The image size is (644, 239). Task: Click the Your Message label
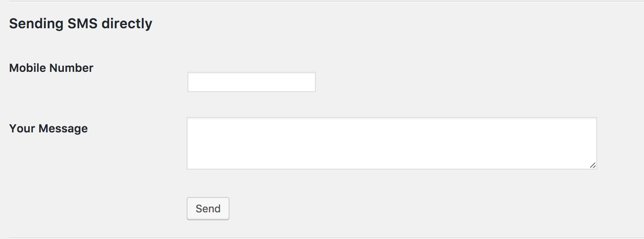[x=48, y=128]
